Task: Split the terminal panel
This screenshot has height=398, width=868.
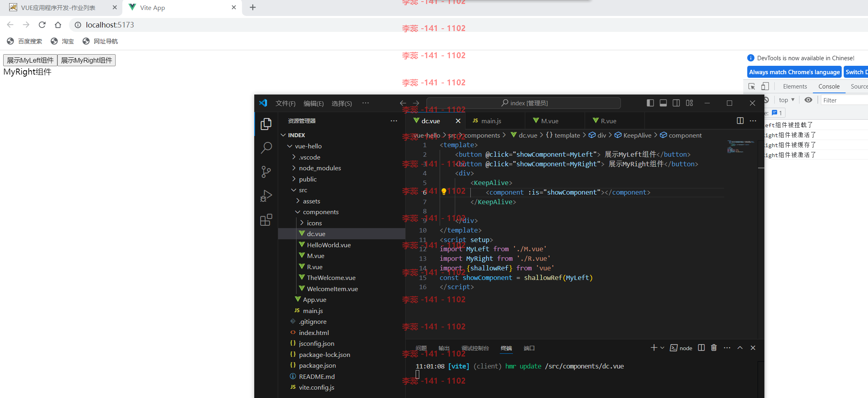Action: [701, 348]
